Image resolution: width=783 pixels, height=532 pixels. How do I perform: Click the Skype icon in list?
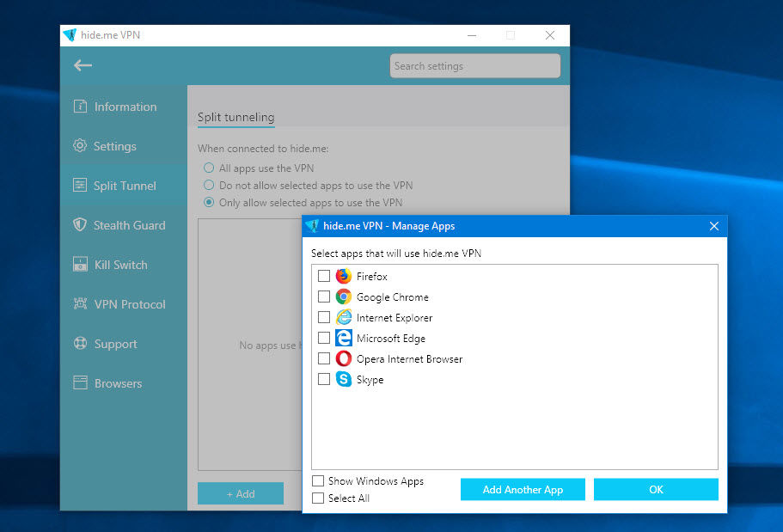click(x=344, y=379)
